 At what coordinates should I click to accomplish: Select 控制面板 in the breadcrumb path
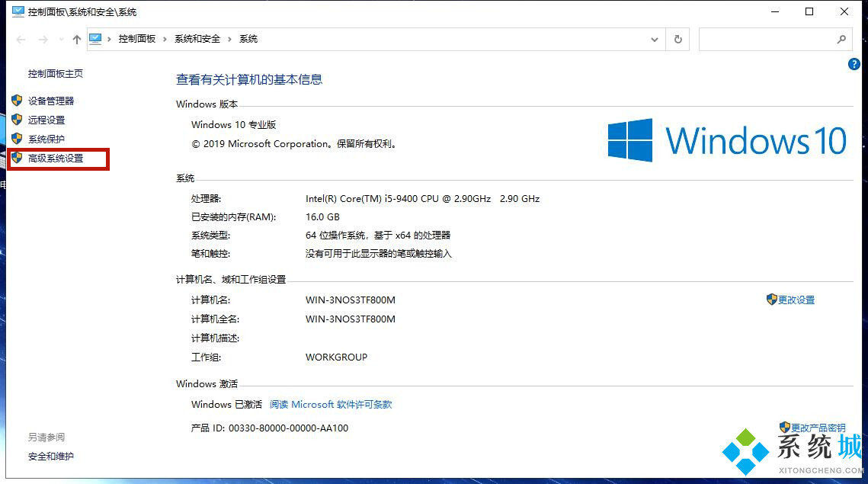[x=137, y=39]
